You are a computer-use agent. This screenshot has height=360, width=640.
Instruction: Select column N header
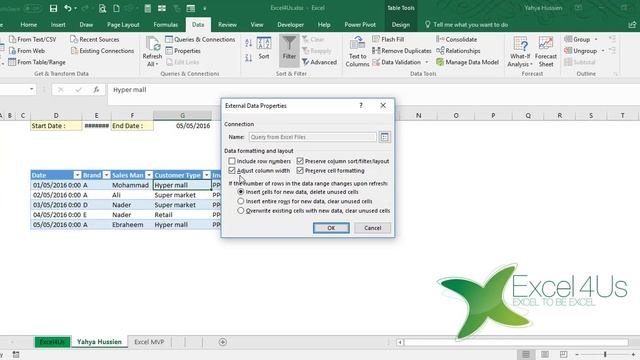pyautogui.click(x=418, y=116)
